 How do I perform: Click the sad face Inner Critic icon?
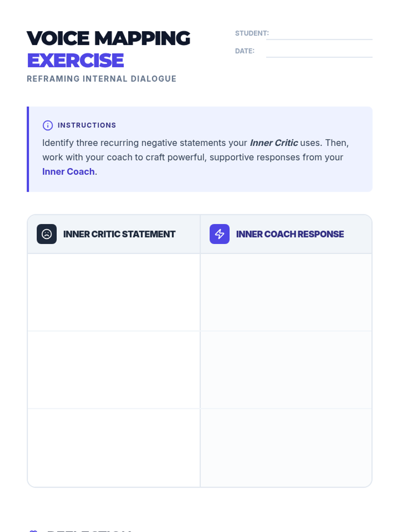click(x=47, y=234)
